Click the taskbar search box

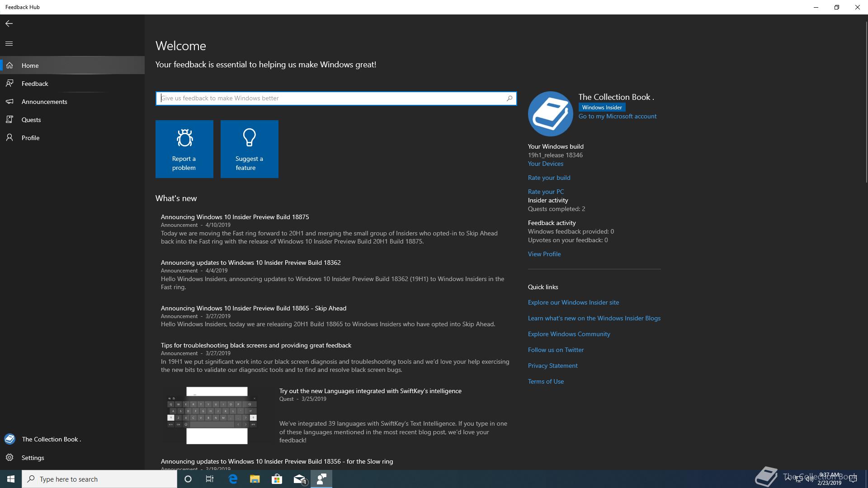point(99,479)
